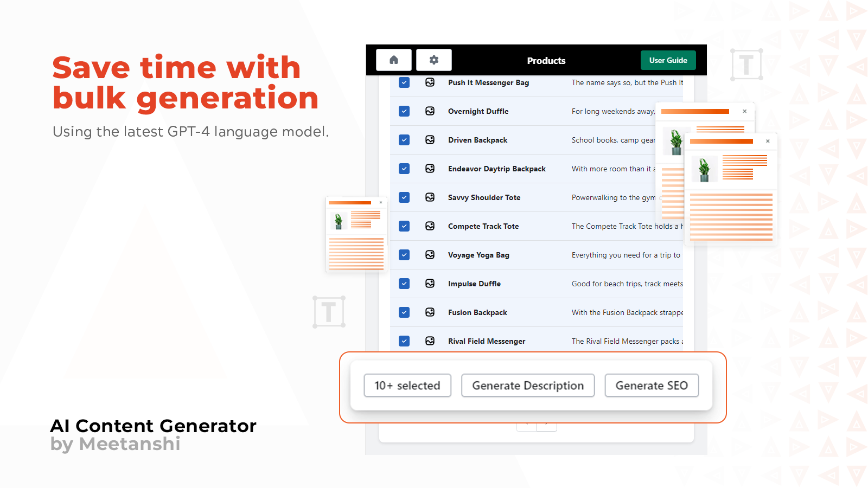Viewport: 868px width, 488px height.
Task: Click the image icon for Push It Messenger Bag
Action: pyautogui.click(x=430, y=82)
